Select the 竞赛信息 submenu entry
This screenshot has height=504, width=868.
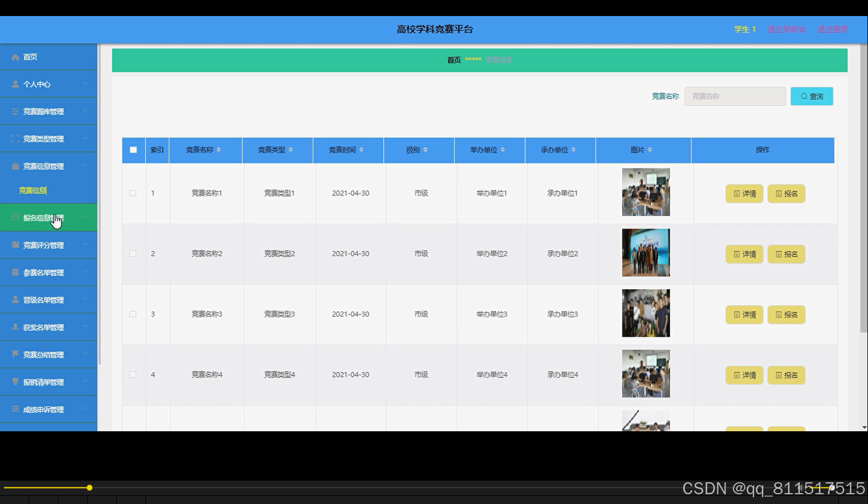pos(33,191)
